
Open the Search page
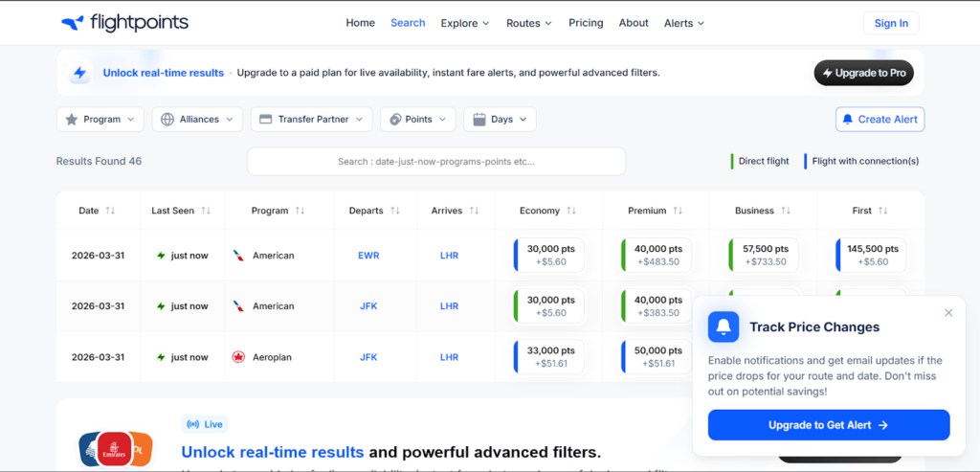(x=408, y=23)
